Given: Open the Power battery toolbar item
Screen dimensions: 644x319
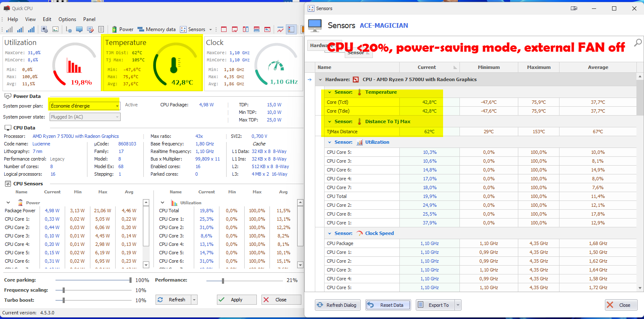Looking at the screenshot, I should point(122,29).
